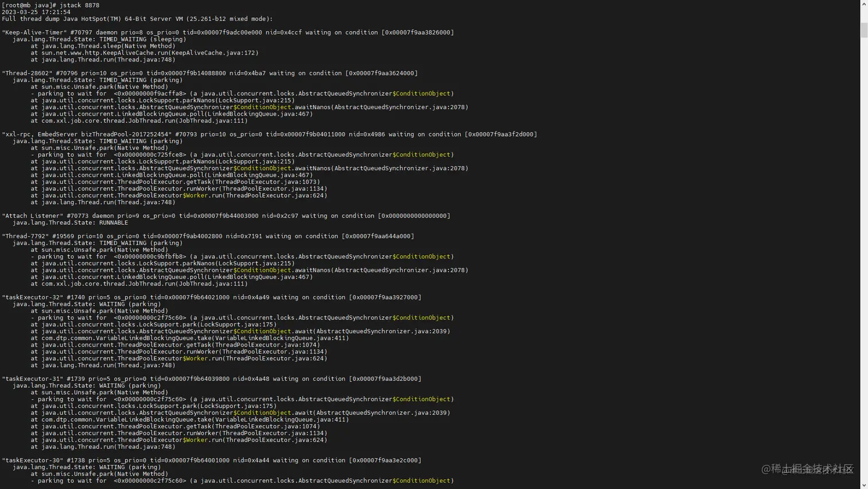Click the "nid=0x4ccf" value in Keep-Alive-Timer line
The image size is (868, 489).
(x=284, y=33)
